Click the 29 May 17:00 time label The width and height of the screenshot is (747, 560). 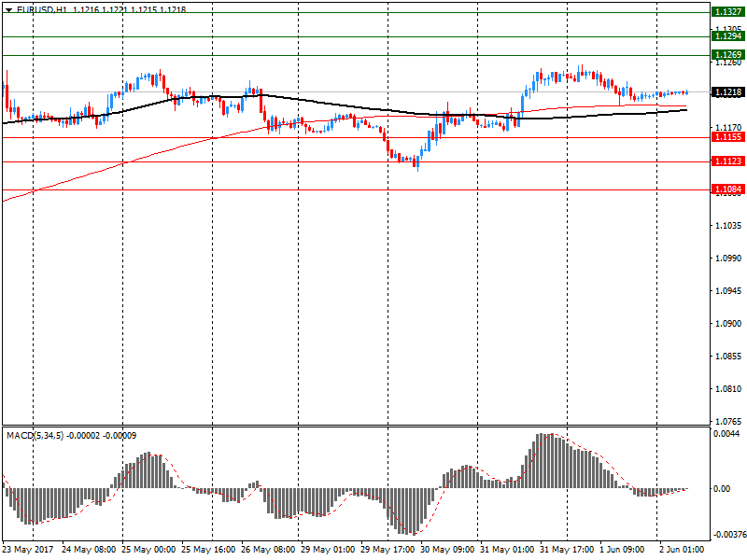pyautogui.click(x=388, y=550)
